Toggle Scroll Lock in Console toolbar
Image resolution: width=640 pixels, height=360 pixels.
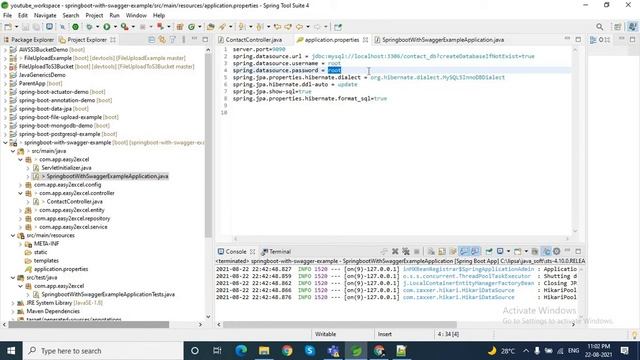[x=442, y=251]
